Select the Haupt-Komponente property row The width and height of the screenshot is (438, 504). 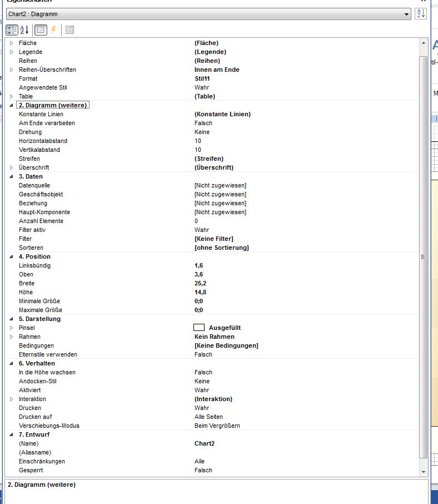pyautogui.click(x=212, y=212)
